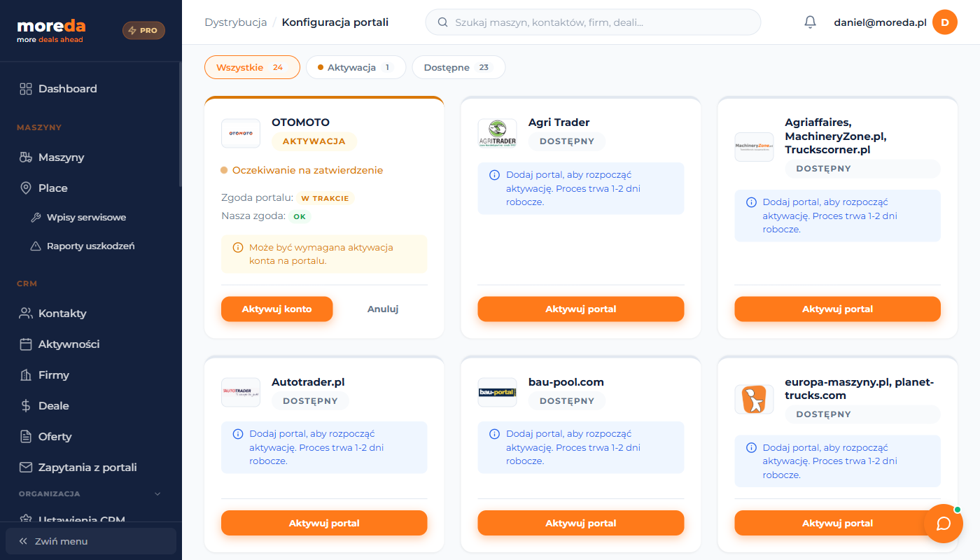This screenshot has width=980, height=560.
Task: Open Aktywności in the sidebar
Action: pos(69,344)
